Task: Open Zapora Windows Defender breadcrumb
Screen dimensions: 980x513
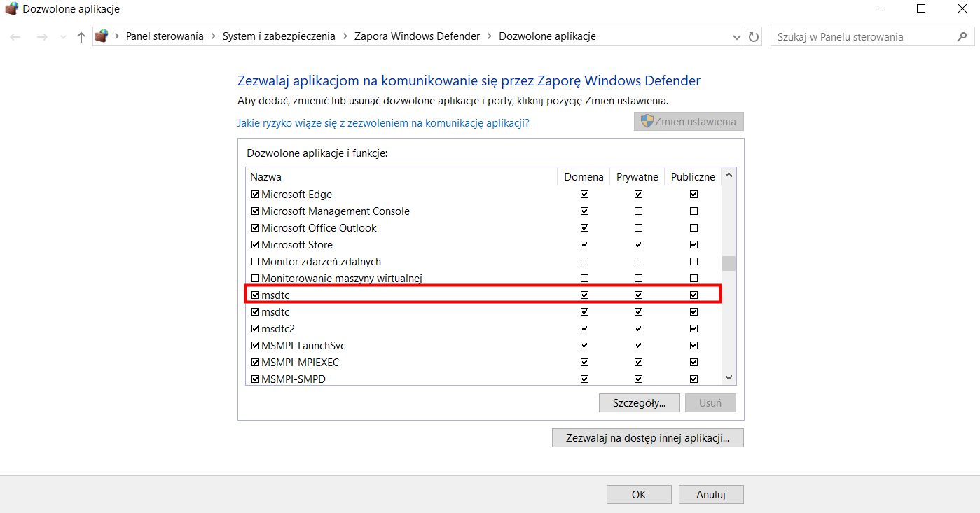Action: pyautogui.click(x=417, y=36)
